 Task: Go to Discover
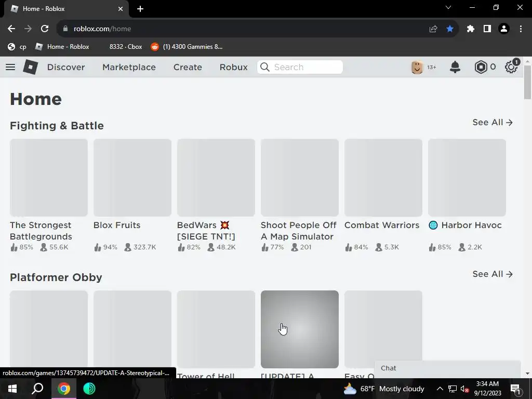pos(66,67)
